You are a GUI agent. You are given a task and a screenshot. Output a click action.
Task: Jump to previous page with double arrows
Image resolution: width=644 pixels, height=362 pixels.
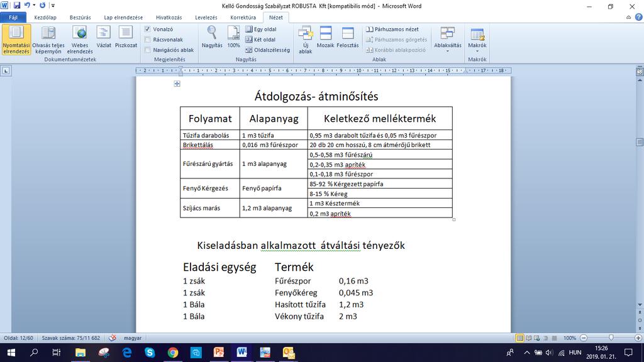click(x=640, y=313)
